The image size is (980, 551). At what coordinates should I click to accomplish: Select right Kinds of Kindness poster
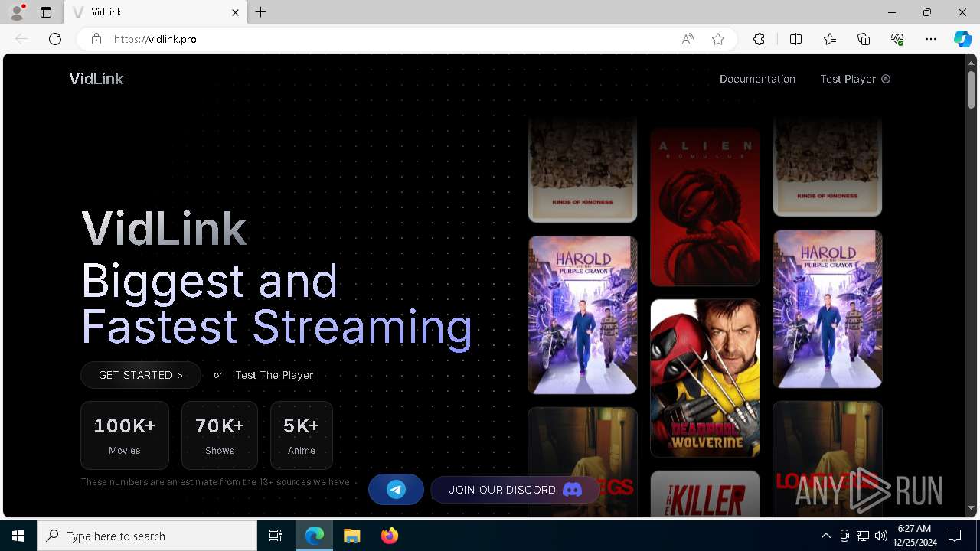click(x=828, y=167)
